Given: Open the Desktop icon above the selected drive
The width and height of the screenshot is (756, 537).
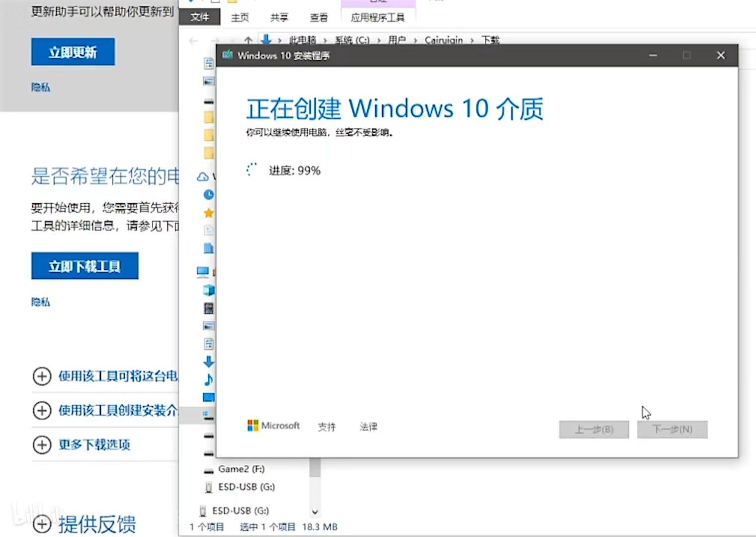Looking at the screenshot, I should 209,397.
